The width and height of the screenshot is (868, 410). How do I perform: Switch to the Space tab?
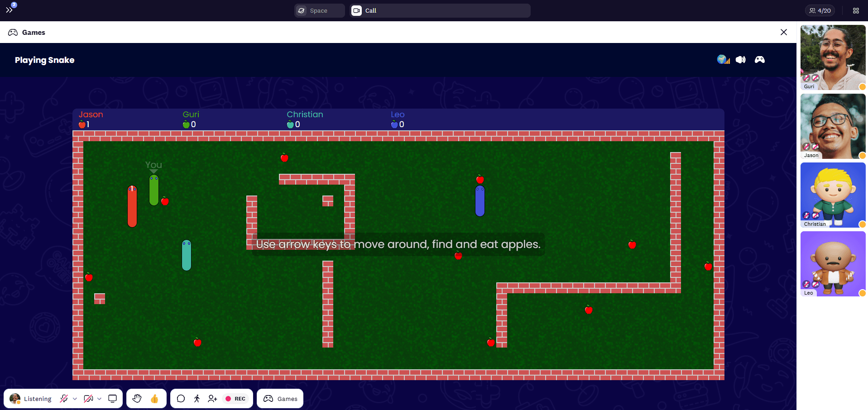click(x=319, y=10)
